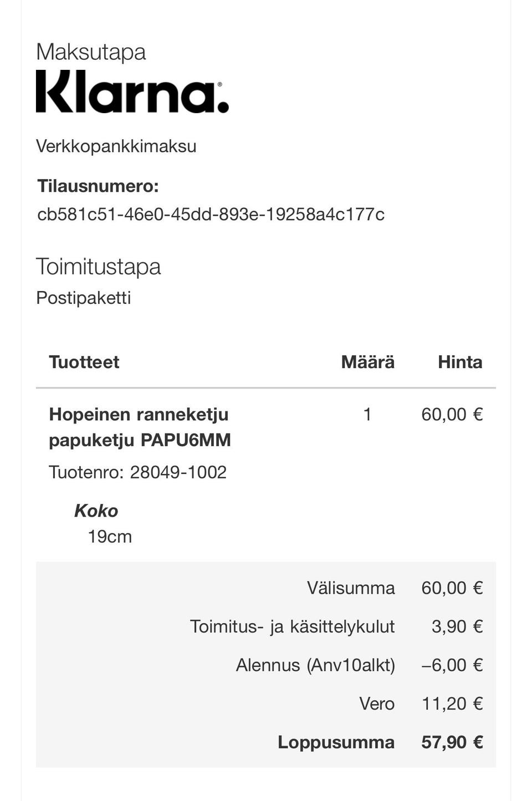
Task: Click the Maksutapa heading
Action: click(x=91, y=52)
